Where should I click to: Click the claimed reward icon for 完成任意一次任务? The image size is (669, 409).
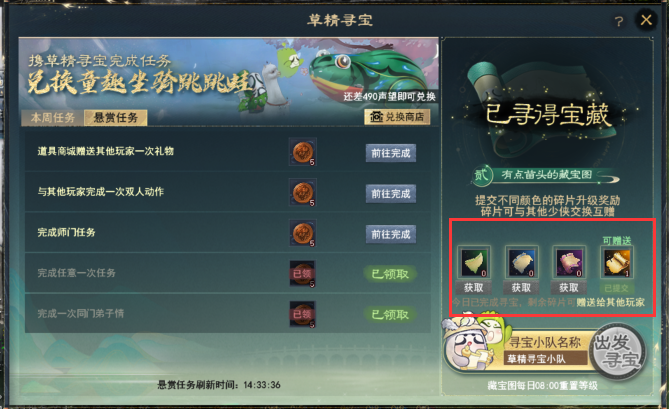pyautogui.click(x=303, y=273)
